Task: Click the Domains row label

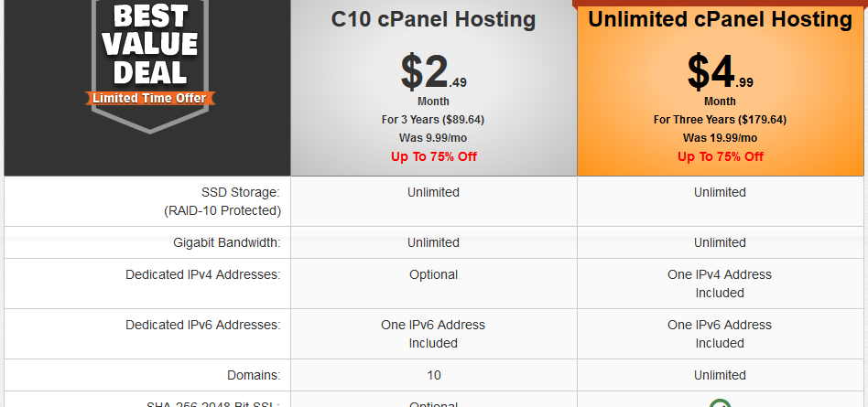Action: 254,376
